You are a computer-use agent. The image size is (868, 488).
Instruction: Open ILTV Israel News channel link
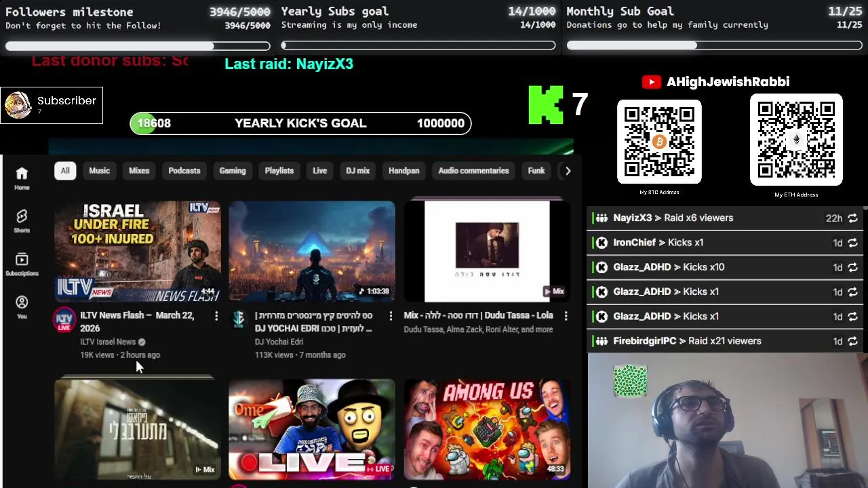(x=108, y=342)
